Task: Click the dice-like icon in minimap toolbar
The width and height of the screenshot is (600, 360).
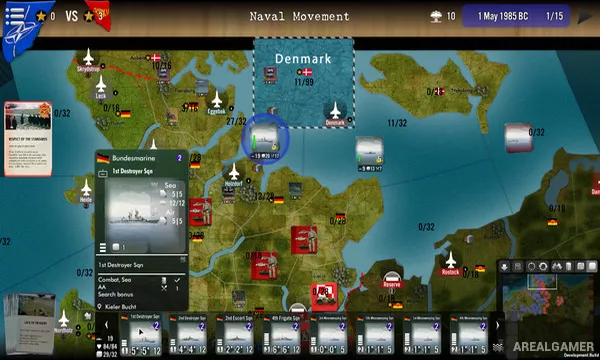Action: (580, 266)
